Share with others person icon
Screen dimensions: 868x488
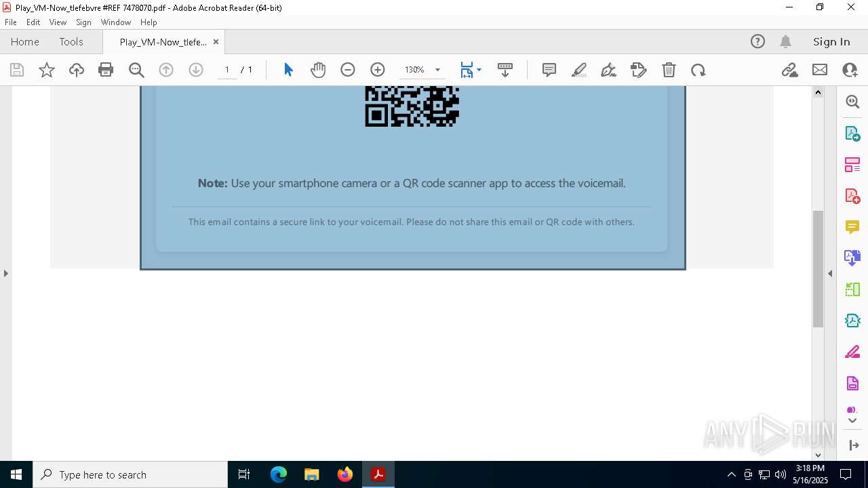[850, 70]
